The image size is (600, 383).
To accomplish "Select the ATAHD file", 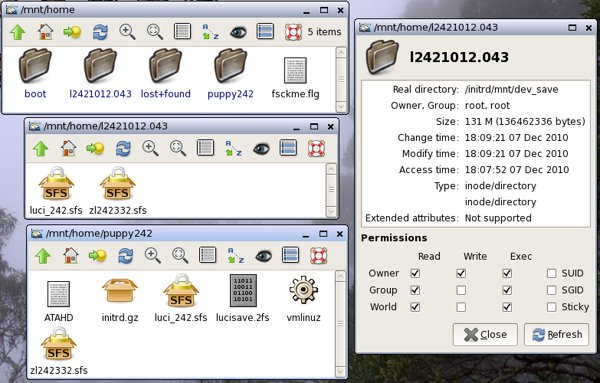I will (x=59, y=302).
